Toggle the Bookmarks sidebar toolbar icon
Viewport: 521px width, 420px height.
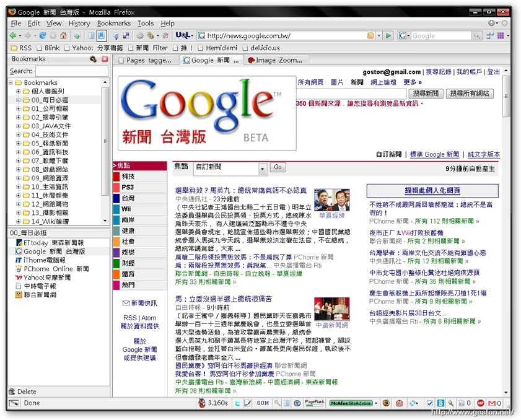click(102, 35)
